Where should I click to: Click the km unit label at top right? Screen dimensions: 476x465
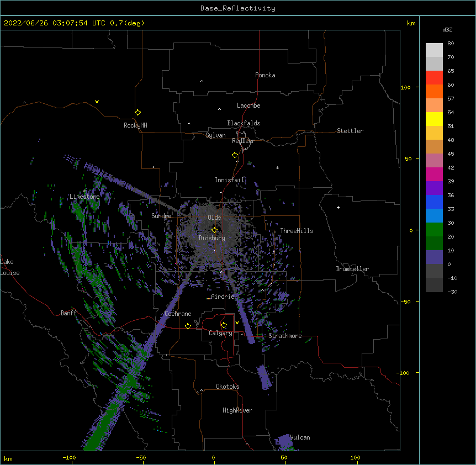(x=411, y=23)
